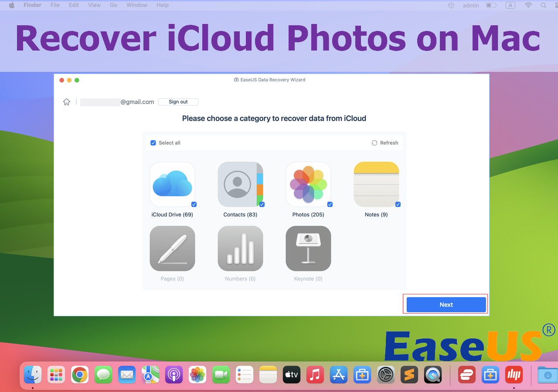Open the Notes app in the Dock
Screen dimensions: 558x392
point(268,374)
